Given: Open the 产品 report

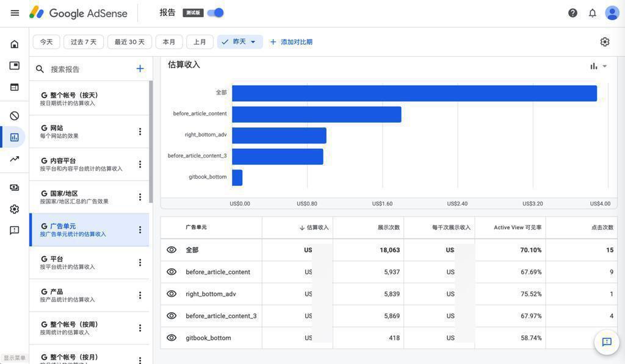Looking at the screenshot, I should tap(89, 295).
